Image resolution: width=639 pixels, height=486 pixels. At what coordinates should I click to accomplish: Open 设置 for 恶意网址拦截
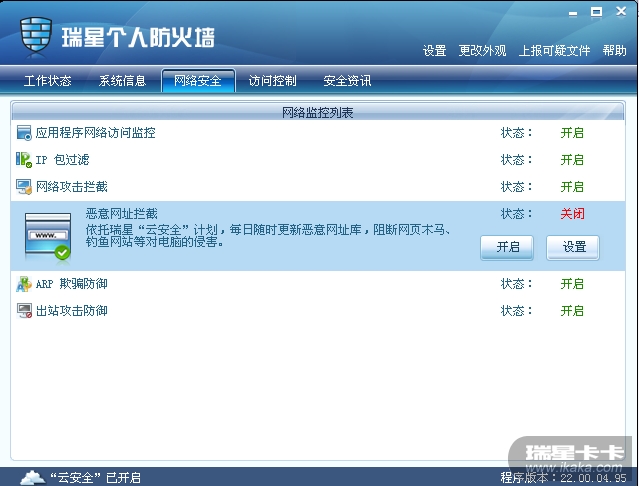click(x=573, y=247)
